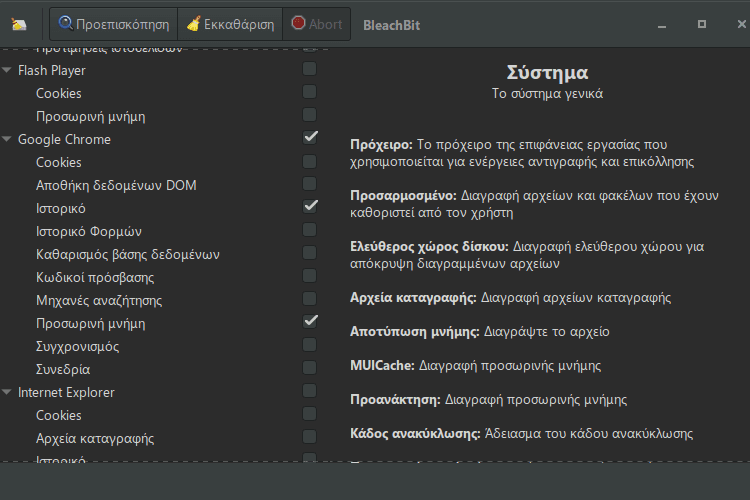Click the Αποτύπωση μνήμης label
This screenshot has height=500, width=750.
(x=415, y=332)
